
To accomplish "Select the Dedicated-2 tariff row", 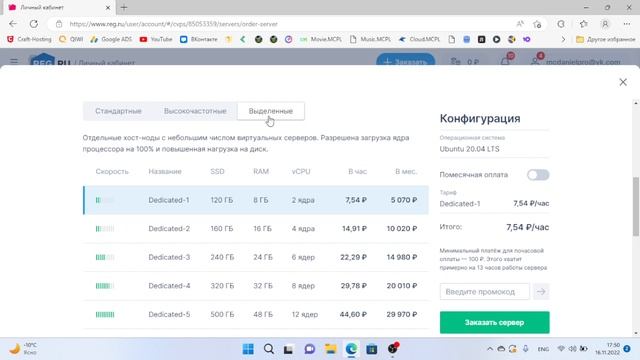I will tap(256, 229).
